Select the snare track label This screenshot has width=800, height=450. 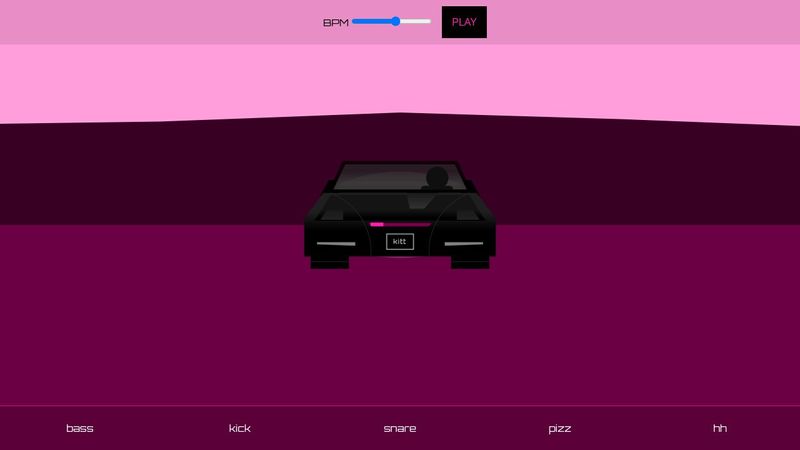(x=400, y=428)
